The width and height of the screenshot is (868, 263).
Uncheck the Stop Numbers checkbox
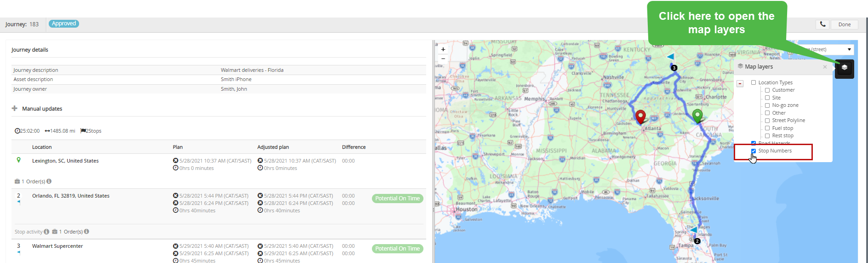coord(754,151)
